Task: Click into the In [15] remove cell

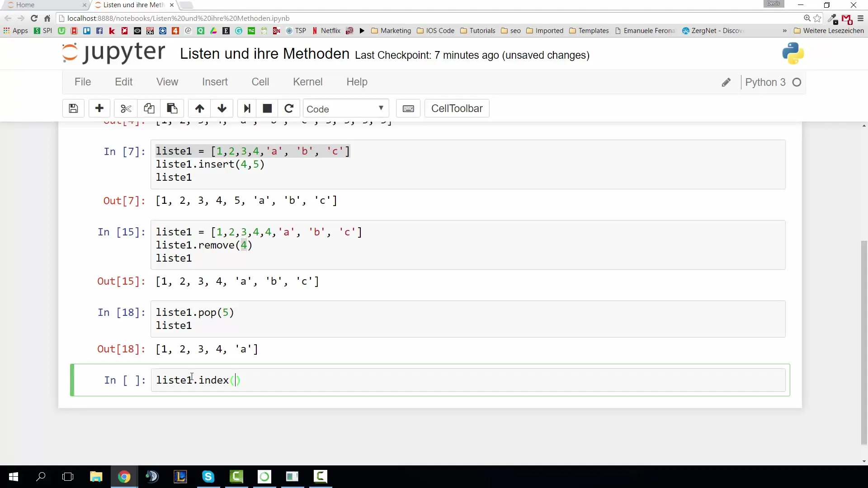Action: point(468,245)
